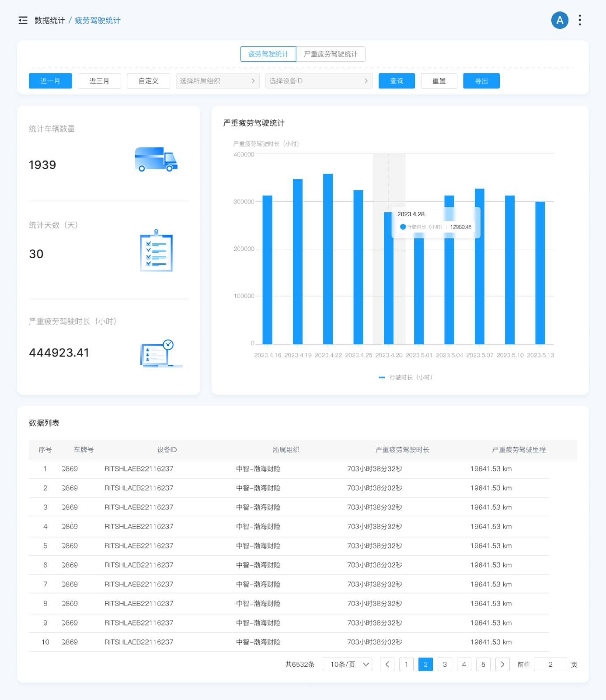This screenshot has width=606, height=700.
Task: Go to previous page with left arrow
Action: click(387, 665)
